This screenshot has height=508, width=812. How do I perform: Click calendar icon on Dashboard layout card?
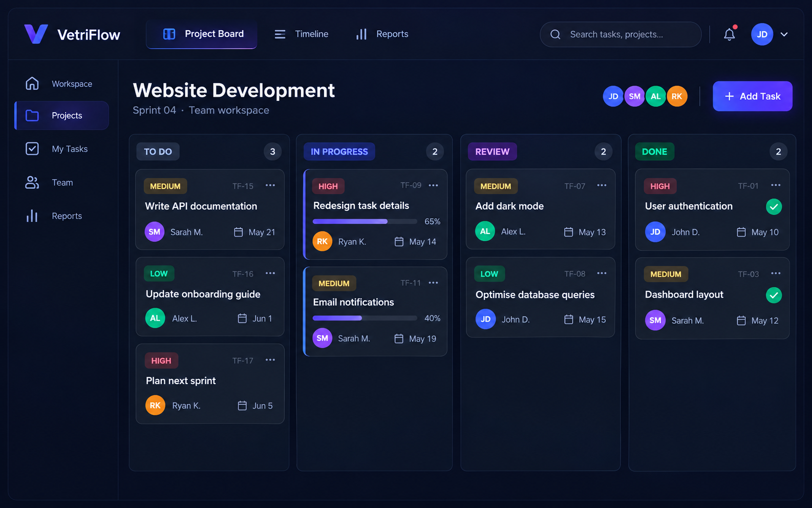point(741,321)
